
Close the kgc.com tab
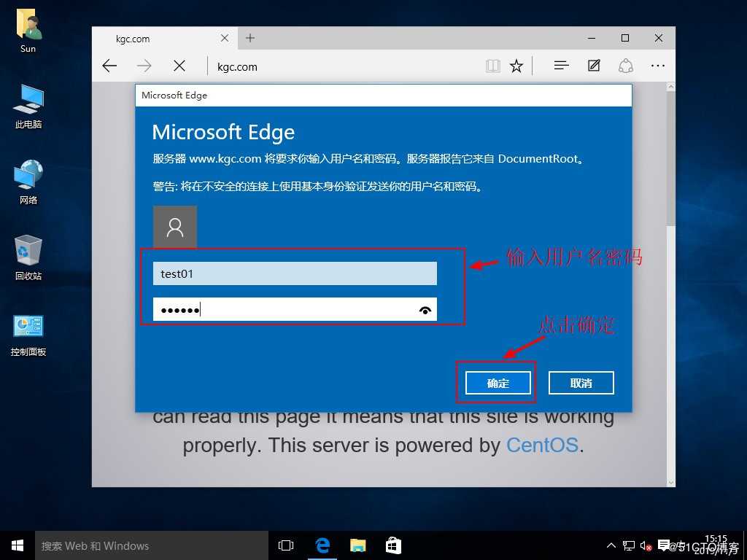click(x=225, y=38)
